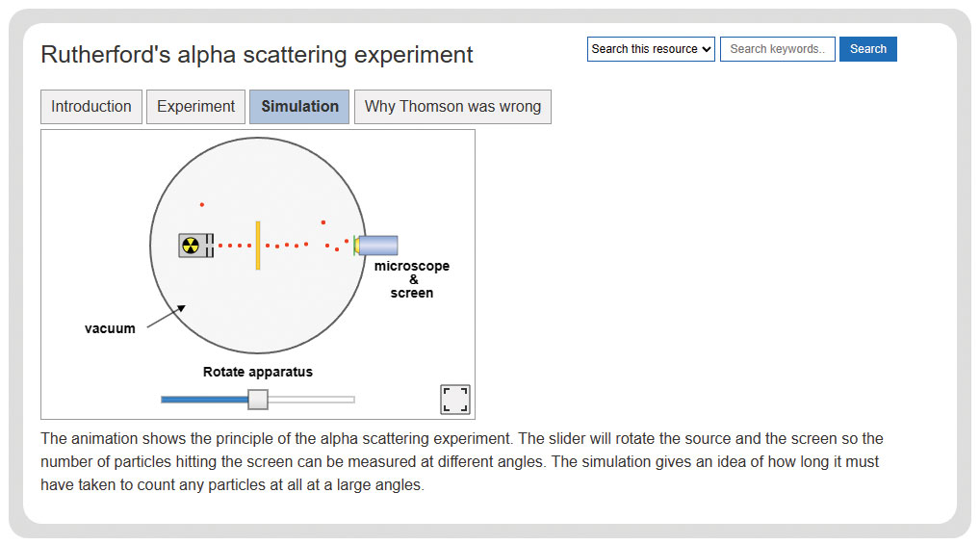This screenshot has width=980, height=545.
Task: Click the Rotate apparatus slider handle
Action: coord(257,400)
